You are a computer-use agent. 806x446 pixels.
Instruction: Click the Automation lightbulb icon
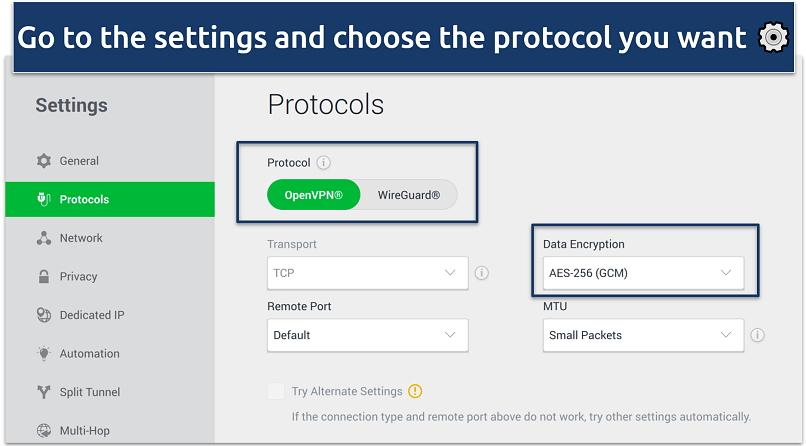pyautogui.click(x=44, y=354)
